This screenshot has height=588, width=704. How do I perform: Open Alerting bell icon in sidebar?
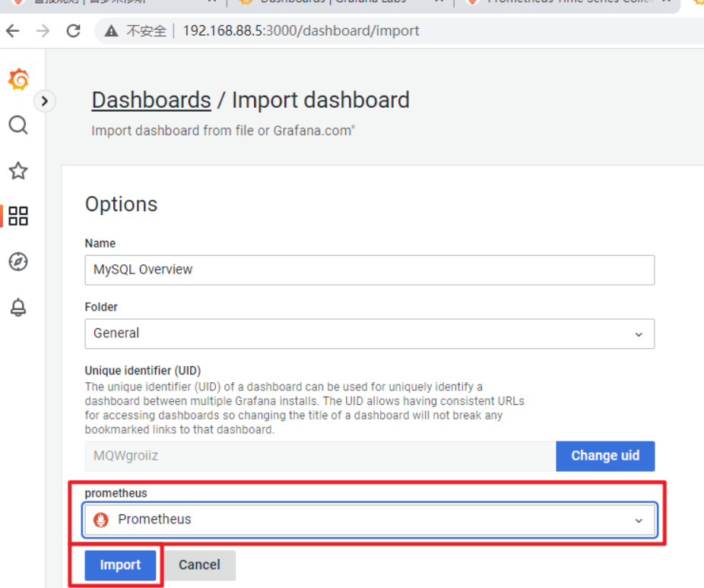(18, 307)
